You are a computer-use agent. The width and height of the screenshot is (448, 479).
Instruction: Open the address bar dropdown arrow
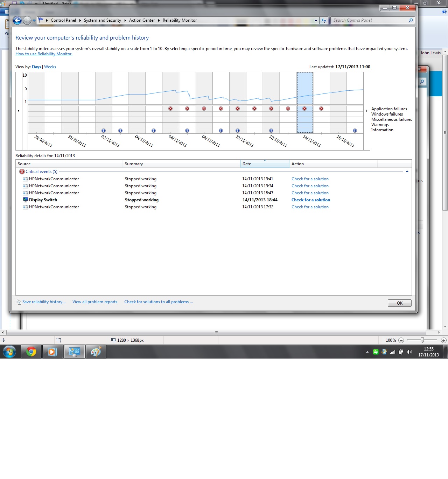315,20
